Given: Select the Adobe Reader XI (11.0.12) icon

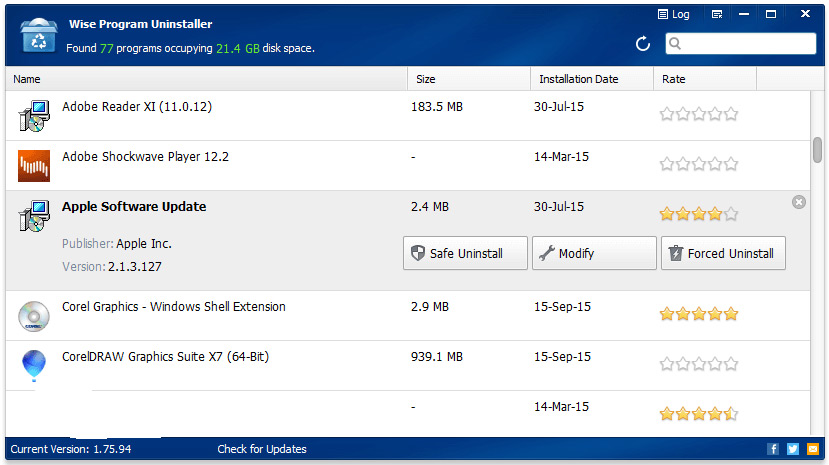Looking at the screenshot, I should (34, 115).
